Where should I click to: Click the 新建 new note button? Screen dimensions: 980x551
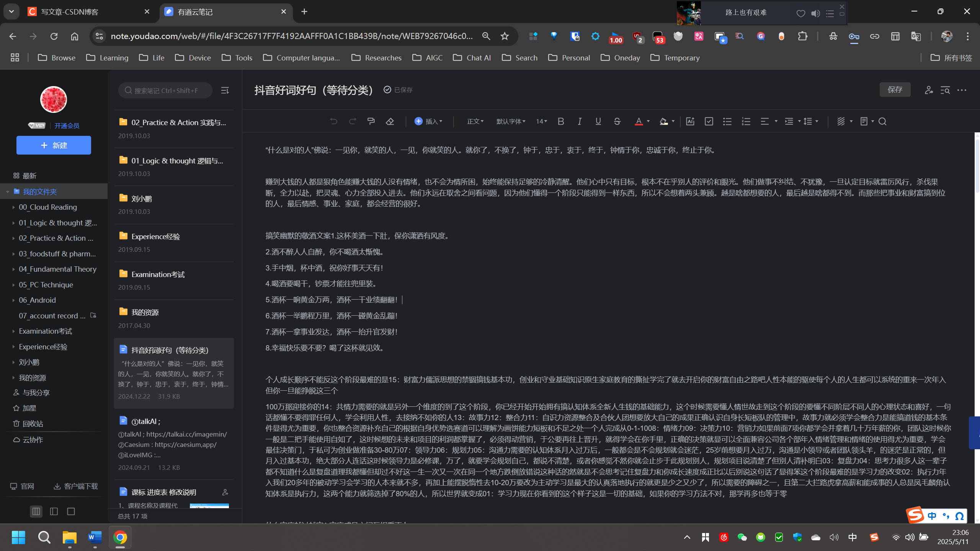pos(54,145)
